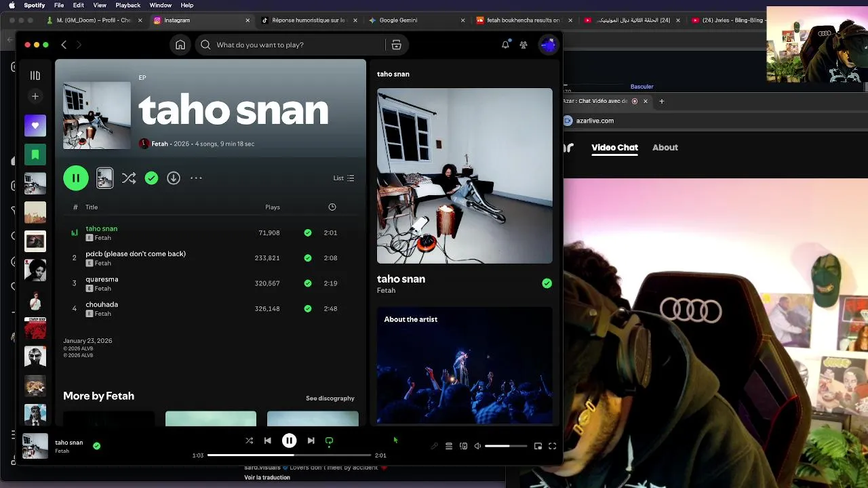
Task: Skip to the previous track
Action: 268,441
